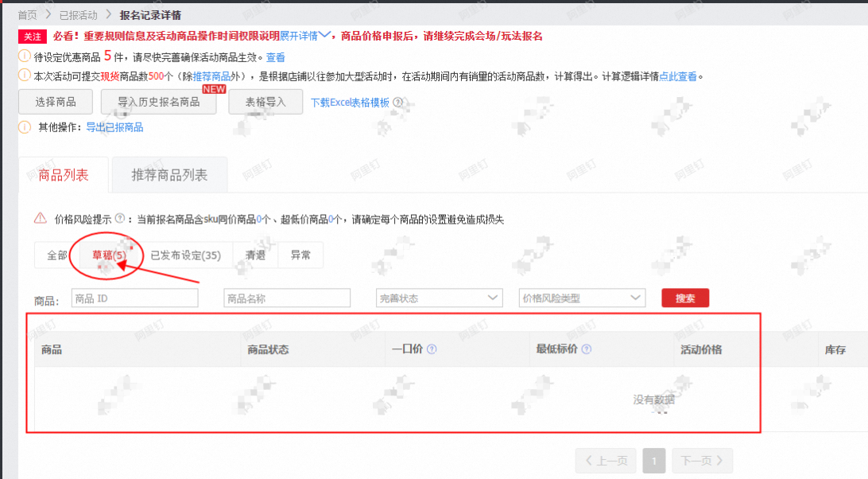Select the 异常 filter tab

coord(300,255)
